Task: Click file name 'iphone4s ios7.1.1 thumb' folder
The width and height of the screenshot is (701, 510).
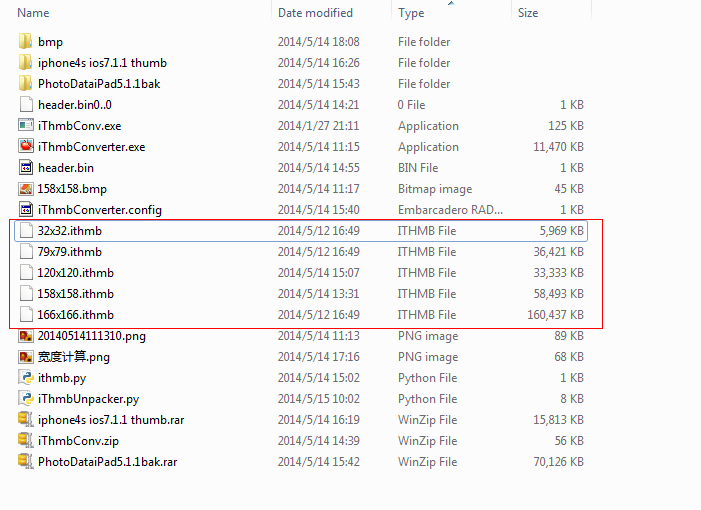Action: click(102, 63)
